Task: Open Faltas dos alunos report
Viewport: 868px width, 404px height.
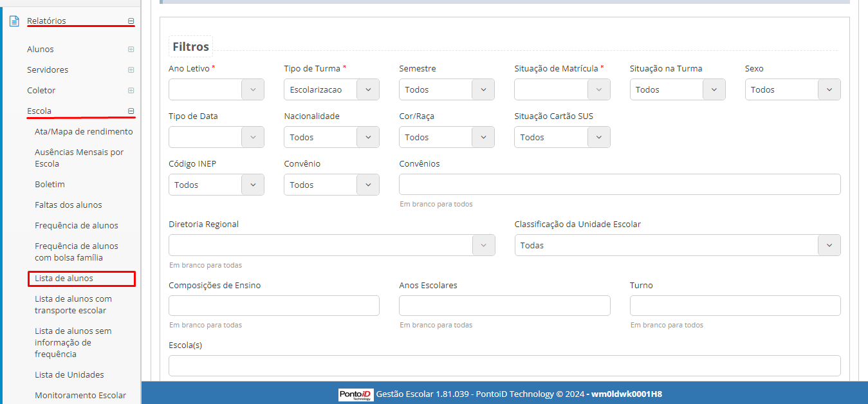Action: click(68, 205)
